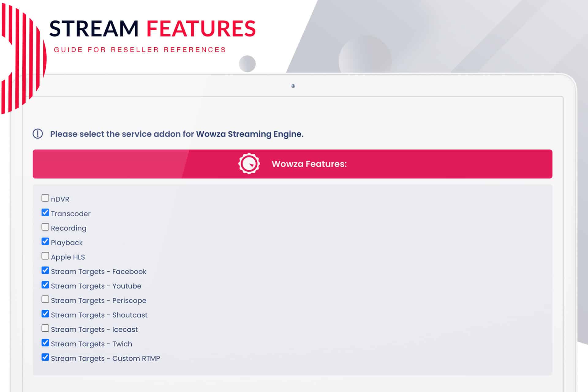Image resolution: width=588 pixels, height=392 pixels.
Task: Uncheck the Playback checkbox
Action: coord(45,241)
